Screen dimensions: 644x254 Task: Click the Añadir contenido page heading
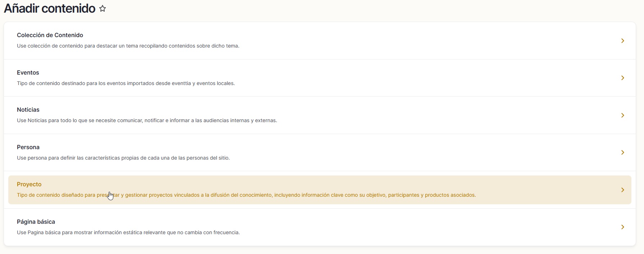coord(50,8)
